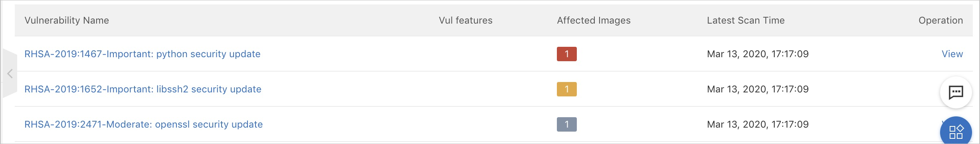The image size is (980, 144).
Task: Select the libssh2 row scan timestamp
Action: [x=758, y=89]
